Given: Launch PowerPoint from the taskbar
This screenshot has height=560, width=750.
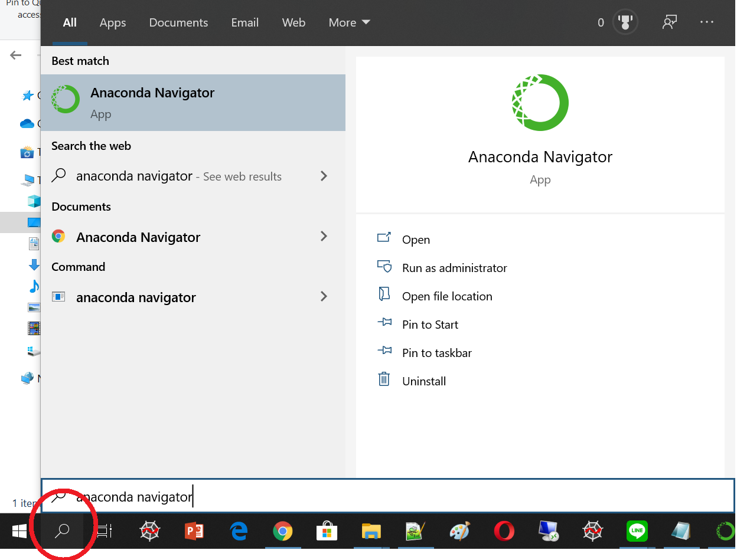Looking at the screenshot, I should pos(194,531).
